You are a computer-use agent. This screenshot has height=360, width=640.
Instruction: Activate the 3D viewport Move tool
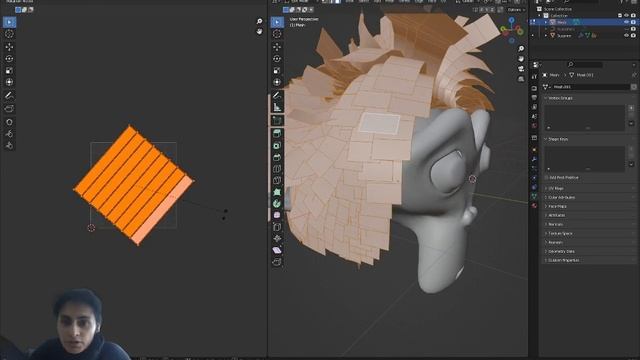click(x=277, y=47)
